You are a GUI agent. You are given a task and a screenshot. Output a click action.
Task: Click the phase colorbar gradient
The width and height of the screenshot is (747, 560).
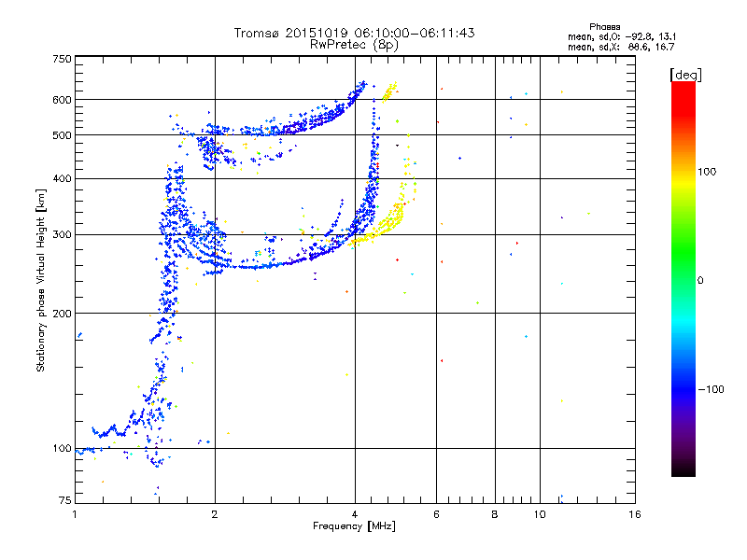coord(684,278)
